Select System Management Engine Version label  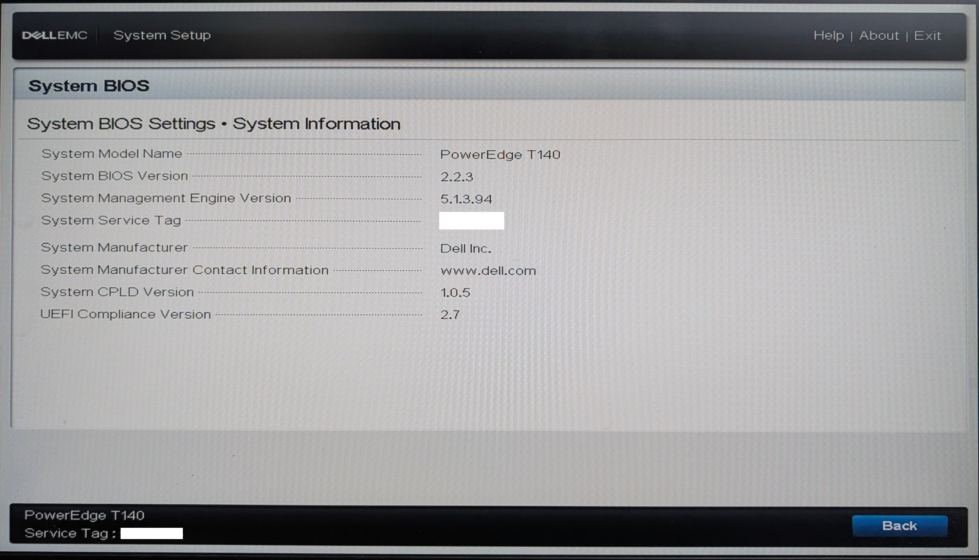166,198
